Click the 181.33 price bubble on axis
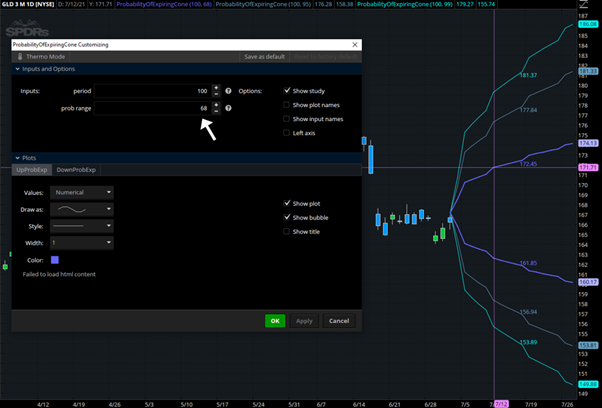 click(588, 71)
